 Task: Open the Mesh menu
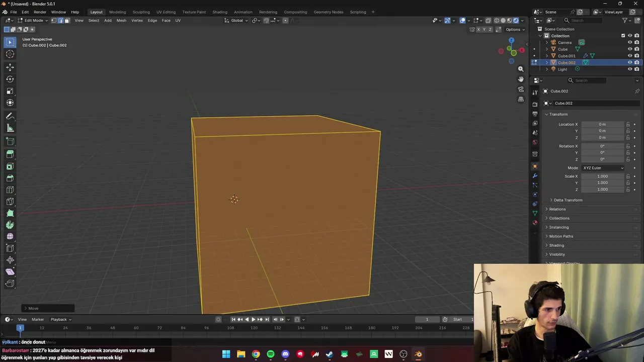(121, 21)
